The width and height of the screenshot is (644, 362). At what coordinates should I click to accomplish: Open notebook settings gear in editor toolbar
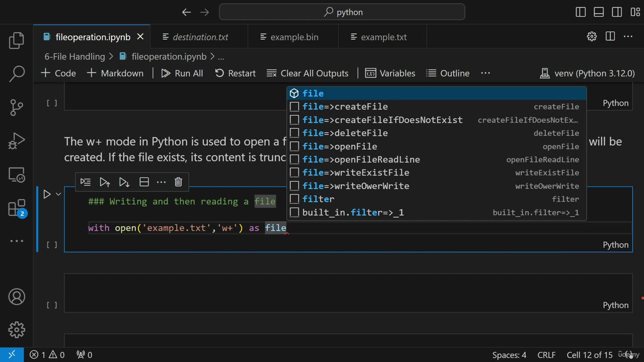[592, 37]
